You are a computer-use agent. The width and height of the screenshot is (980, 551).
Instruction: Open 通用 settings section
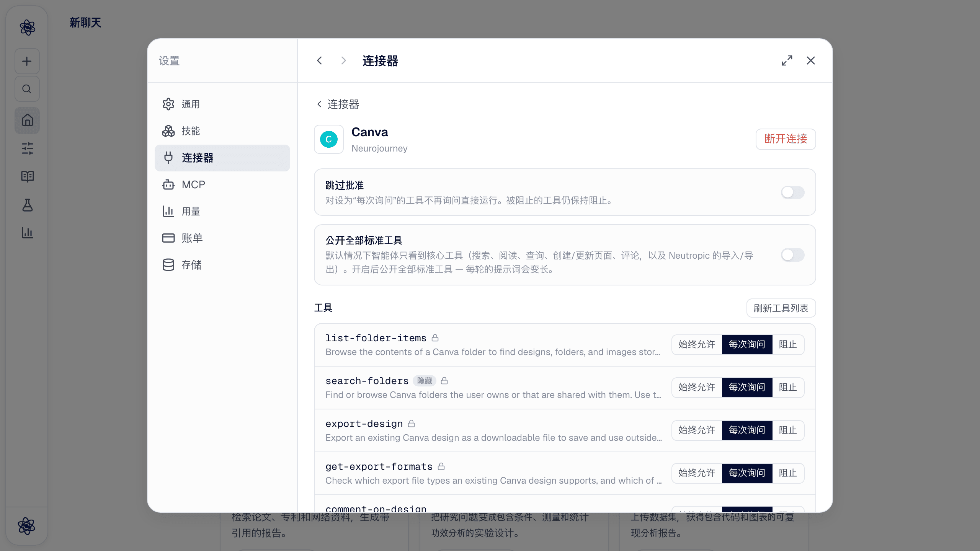point(222,104)
